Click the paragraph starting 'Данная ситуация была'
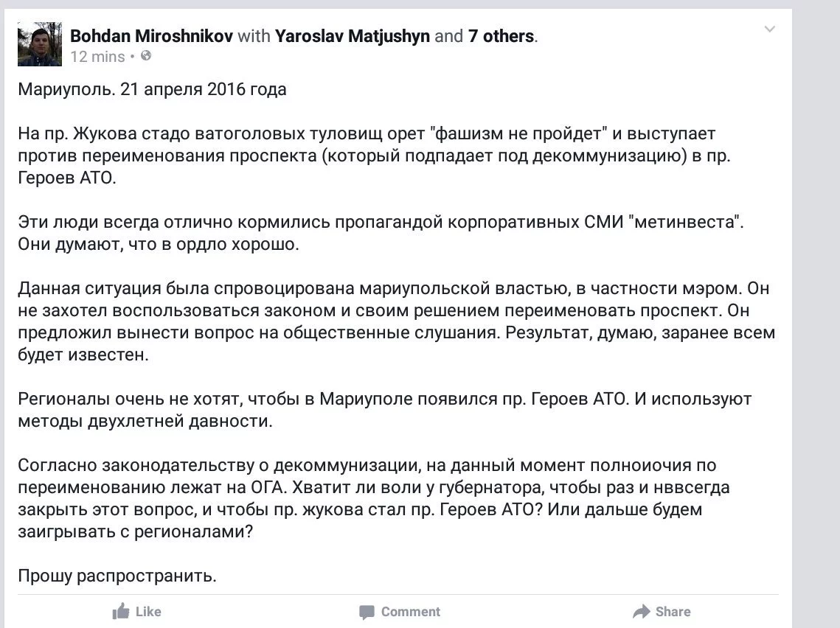840x628 pixels. [x=397, y=321]
